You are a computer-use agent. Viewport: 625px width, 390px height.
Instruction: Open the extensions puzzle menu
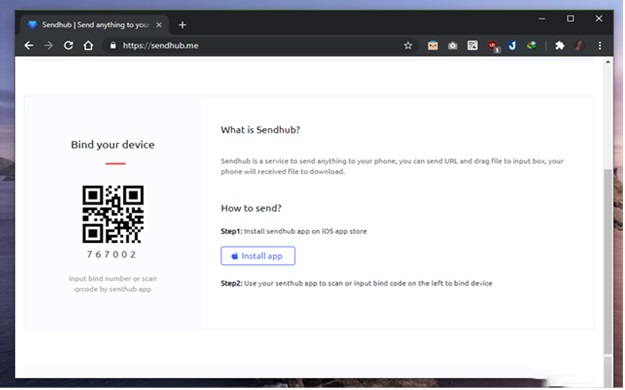click(560, 45)
